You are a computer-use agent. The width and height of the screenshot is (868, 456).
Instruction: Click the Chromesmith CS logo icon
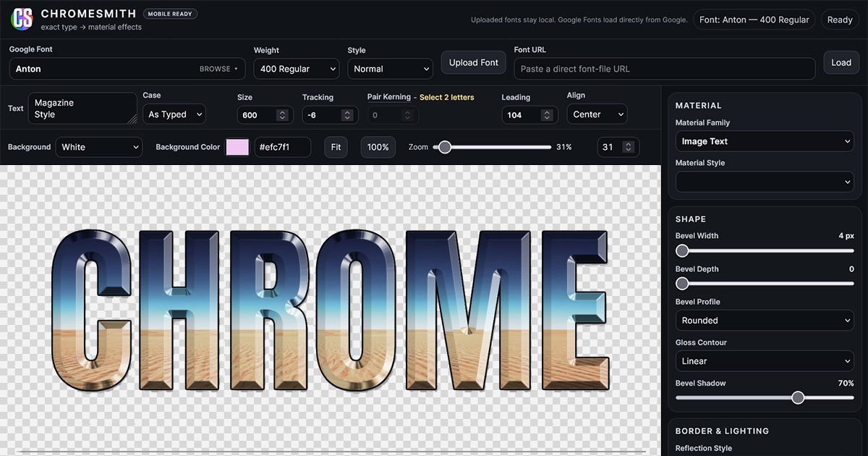point(22,19)
